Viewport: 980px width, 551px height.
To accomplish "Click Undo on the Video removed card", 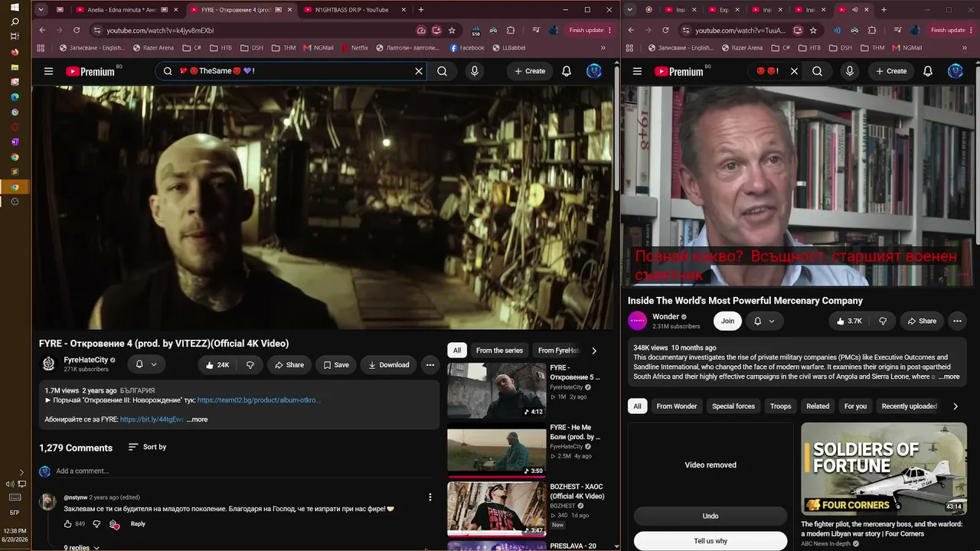I will [710, 516].
